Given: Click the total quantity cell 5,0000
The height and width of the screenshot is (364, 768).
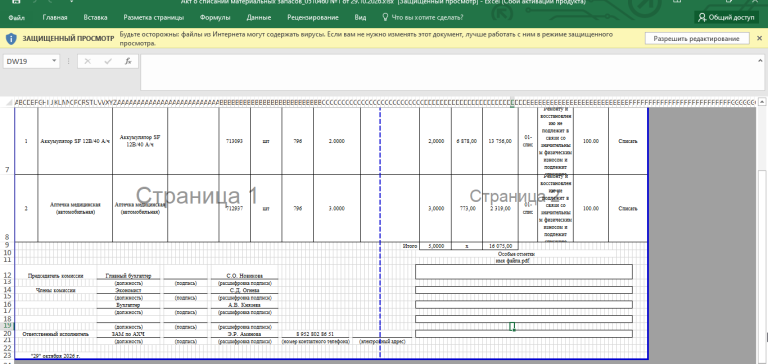Looking at the screenshot, I should 435,246.
